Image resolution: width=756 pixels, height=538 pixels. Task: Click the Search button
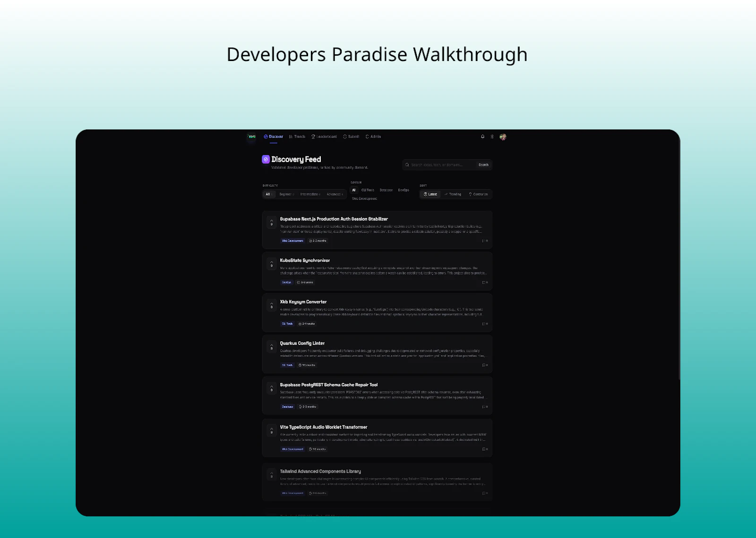click(x=483, y=165)
